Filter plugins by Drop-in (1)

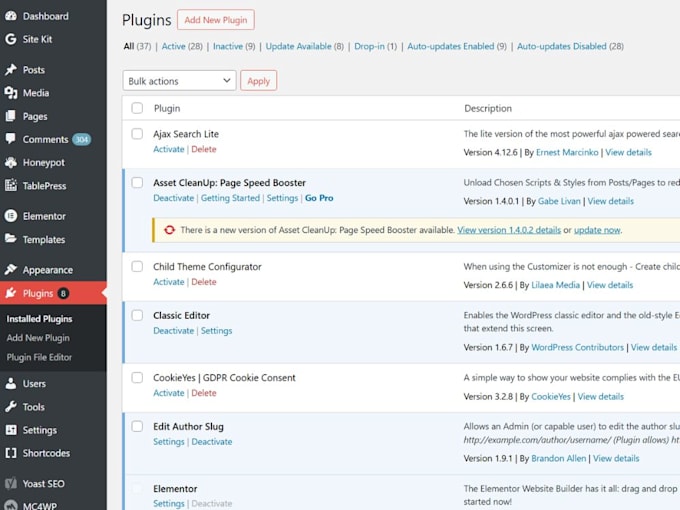point(375,46)
